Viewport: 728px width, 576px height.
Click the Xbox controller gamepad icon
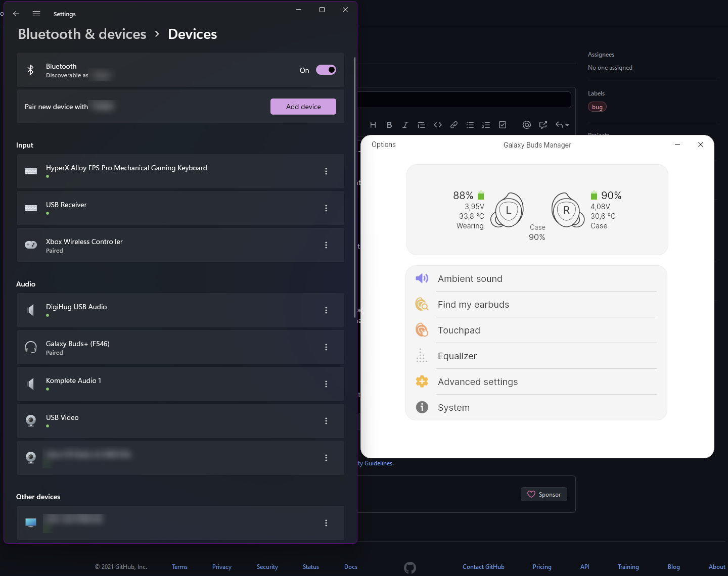coord(31,245)
